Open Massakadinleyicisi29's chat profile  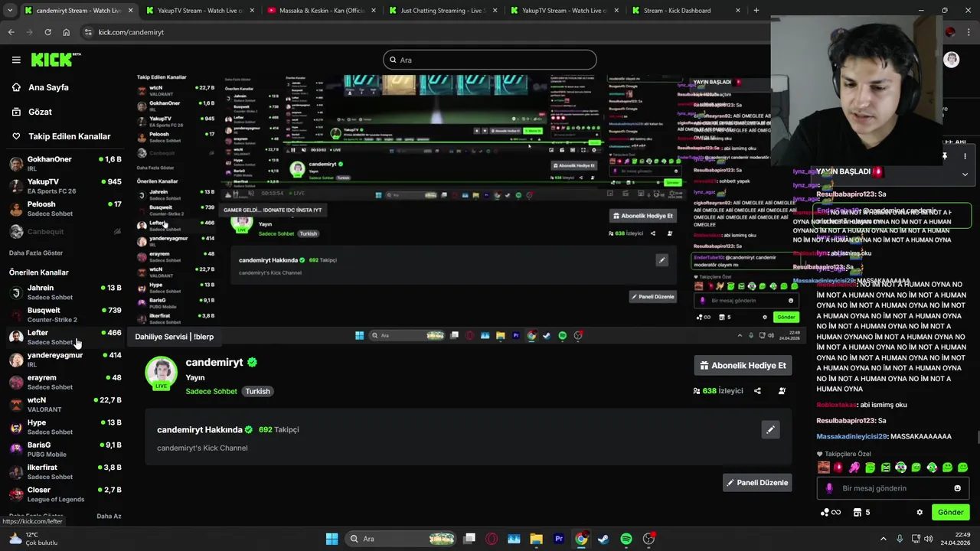coord(851,436)
